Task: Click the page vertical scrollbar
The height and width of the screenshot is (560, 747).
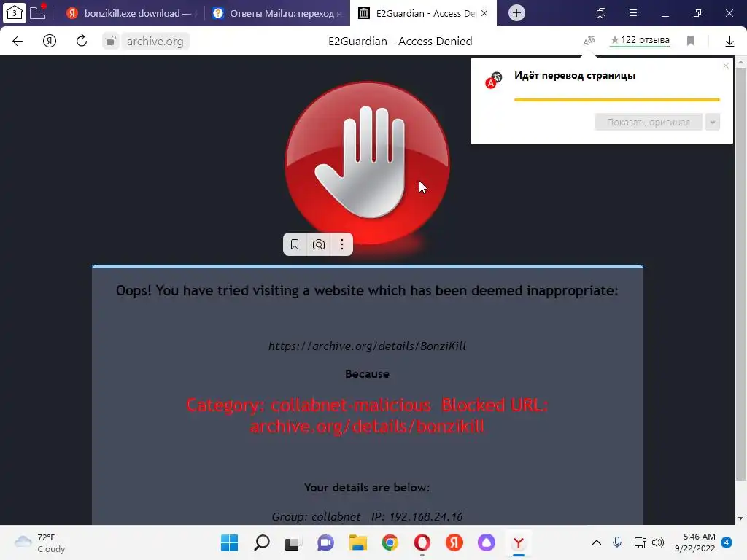Action: click(x=740, y=274)
